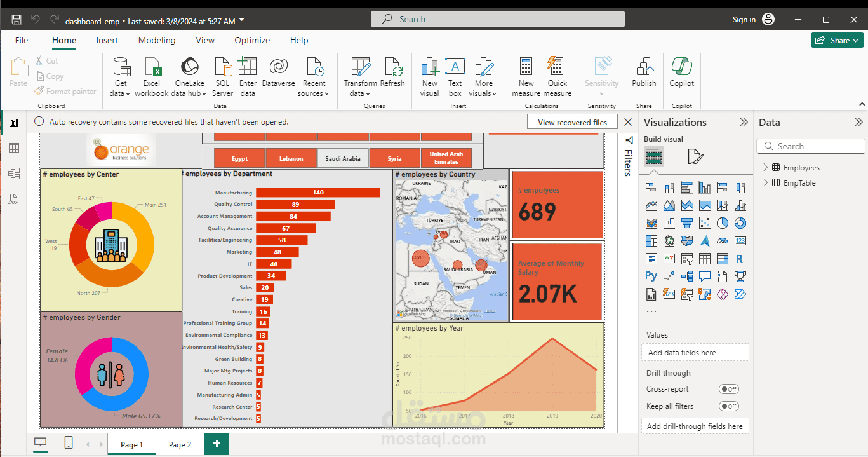
Task: Dismiss the auto recovery notification
Action: tap(627, 122)
